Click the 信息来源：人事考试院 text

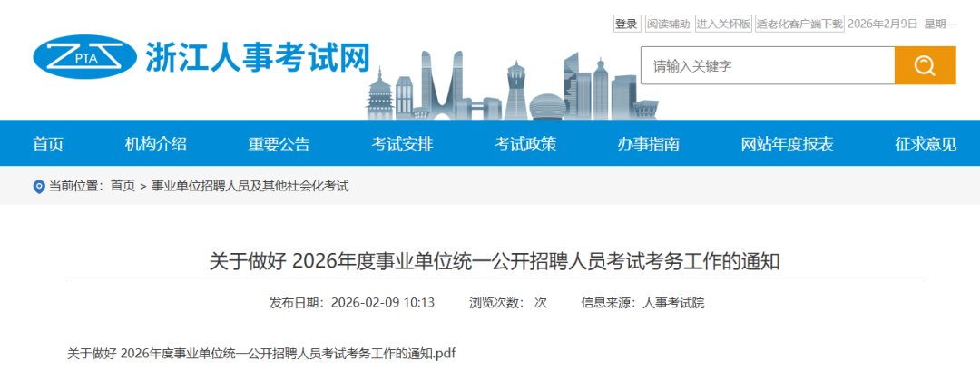[x=642, y=303]
